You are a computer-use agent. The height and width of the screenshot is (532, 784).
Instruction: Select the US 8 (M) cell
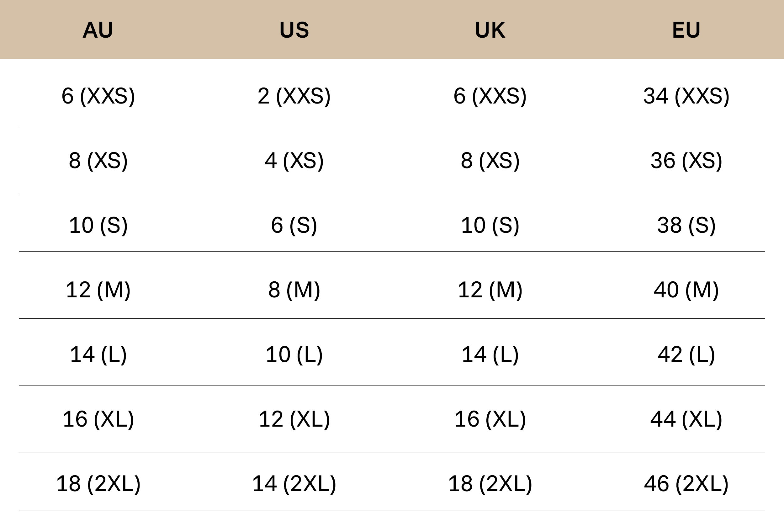click(x=294, y=290)
